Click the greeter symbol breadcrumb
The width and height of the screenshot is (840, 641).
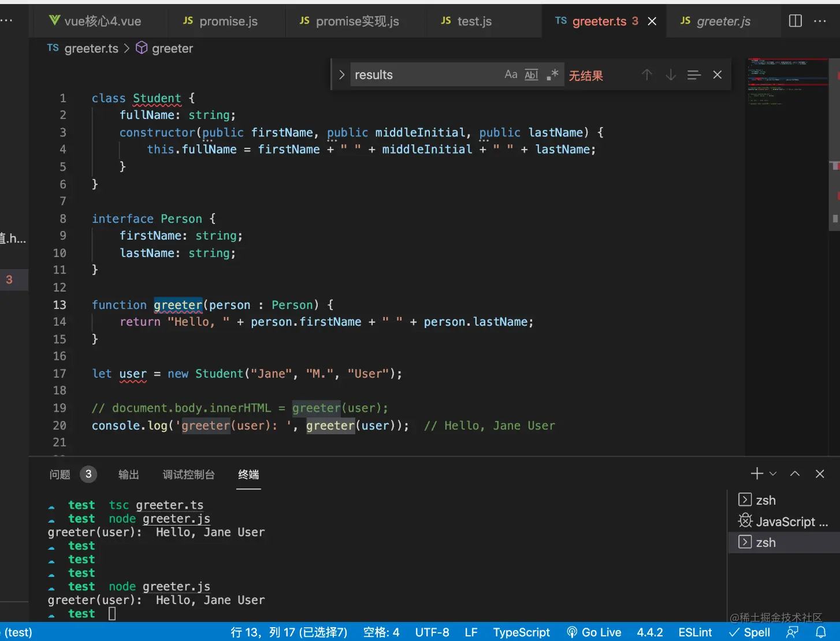pos(165,49)
